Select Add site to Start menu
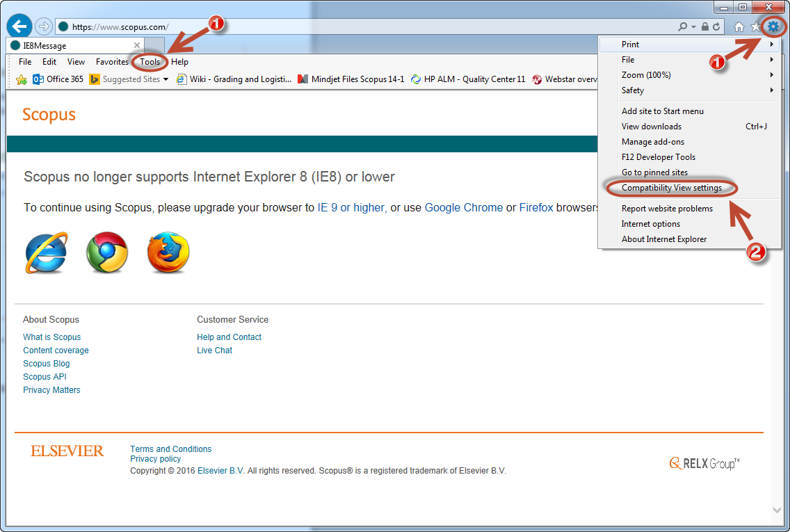Viewport: 790px width, 532px height. coord(663,111)
